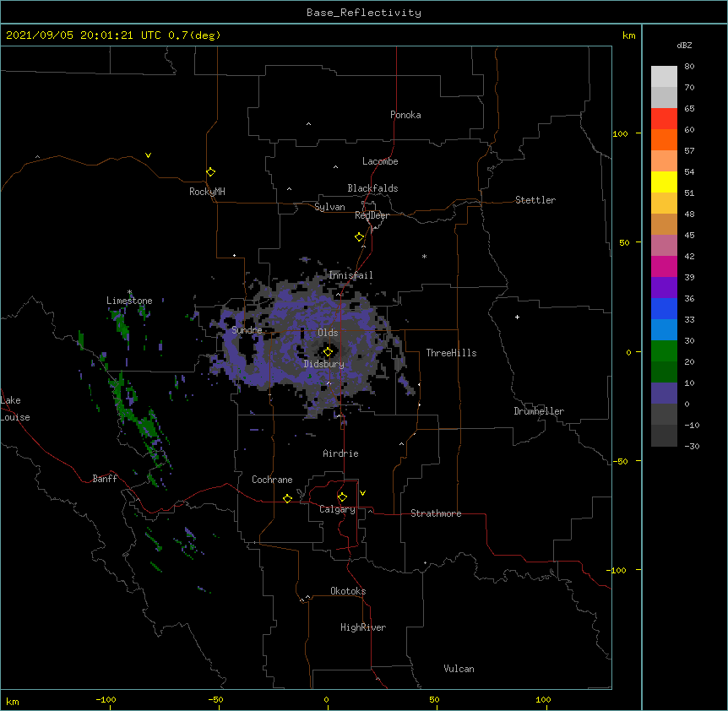728x711 pixels.
Task: Click the RedDeer city label
Action: 372,215
